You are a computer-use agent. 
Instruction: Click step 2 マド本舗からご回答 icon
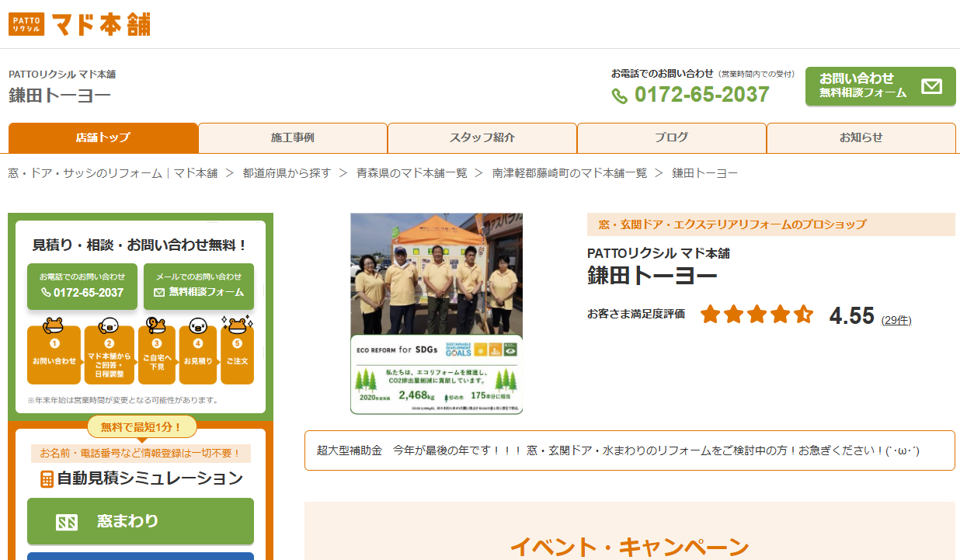(109, 350)
